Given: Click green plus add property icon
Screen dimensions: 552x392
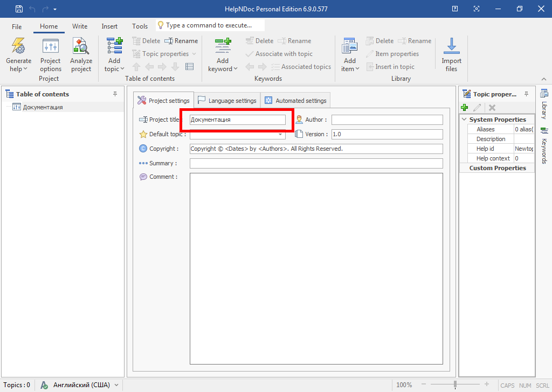Looking at the screenshot, I should click(465, 108).
